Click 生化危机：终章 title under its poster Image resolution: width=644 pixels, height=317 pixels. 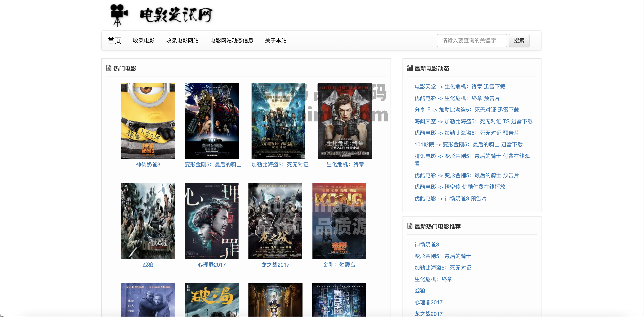coord(345,165)
